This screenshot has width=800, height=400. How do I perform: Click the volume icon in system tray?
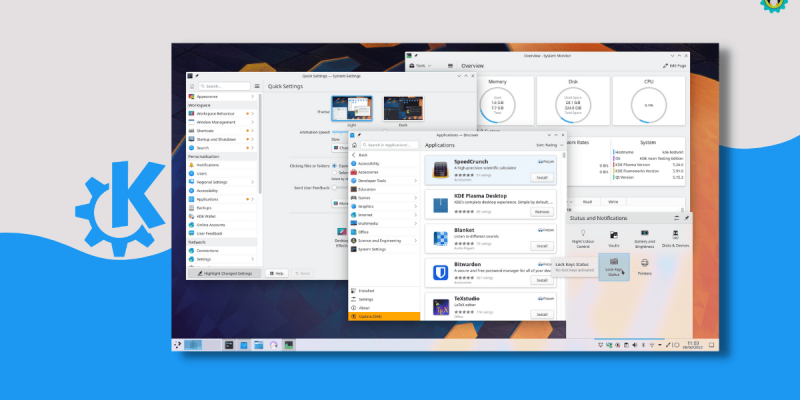coord(634,345)
